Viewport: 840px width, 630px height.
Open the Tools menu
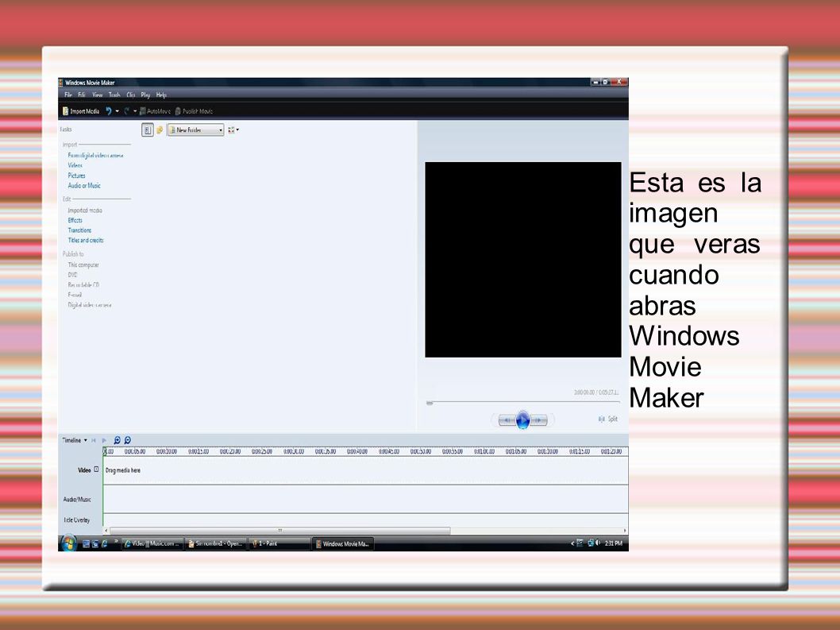point(114,95)
